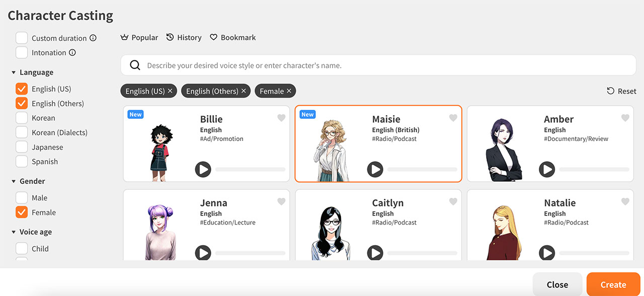Play Billie's voice sample
This screenshot has width=644, height=296.
(x=203, y=170)
